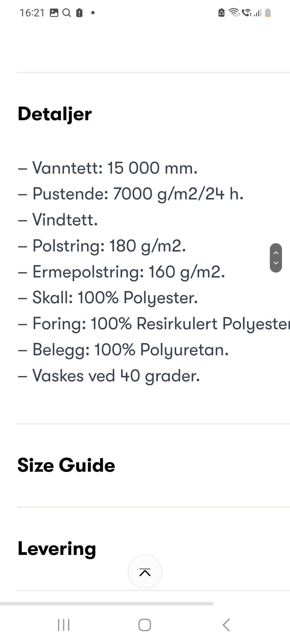Open the Gallery notification icon
This screenshot has height=644, width=290.
[x=54, y=12]
